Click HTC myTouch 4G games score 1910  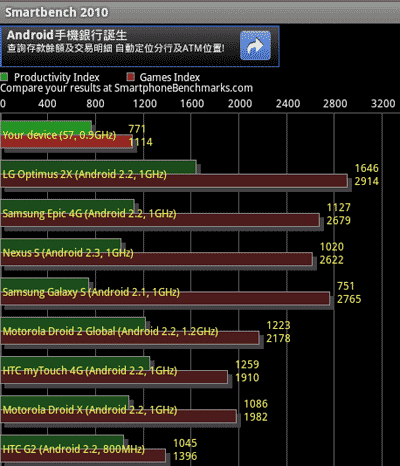pyautogui.click(x=247, y=377)
